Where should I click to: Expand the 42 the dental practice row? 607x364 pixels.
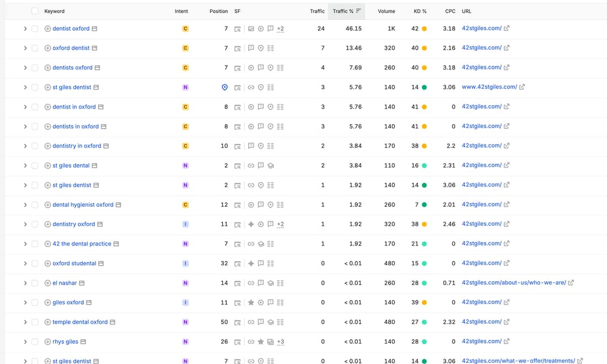pos(25,244)
